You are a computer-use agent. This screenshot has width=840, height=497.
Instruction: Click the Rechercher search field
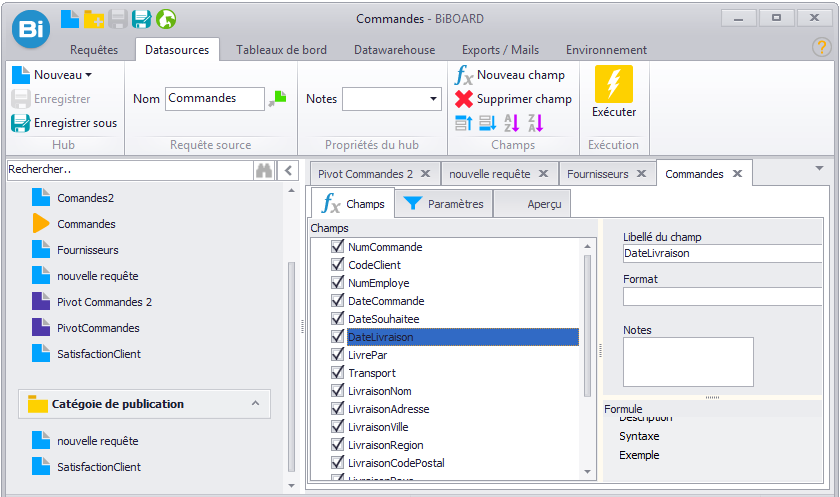click(x=130, y=170)
